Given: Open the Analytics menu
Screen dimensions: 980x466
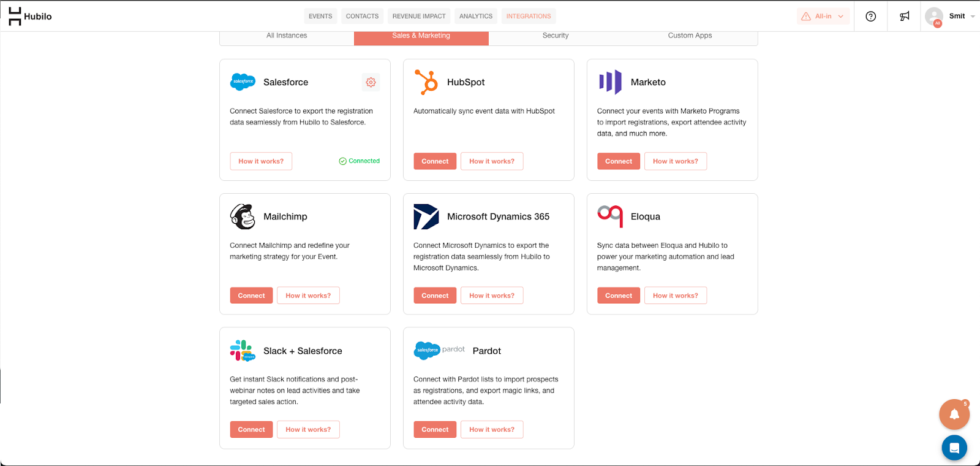Looking at the screenshot, I should (476, 16).
